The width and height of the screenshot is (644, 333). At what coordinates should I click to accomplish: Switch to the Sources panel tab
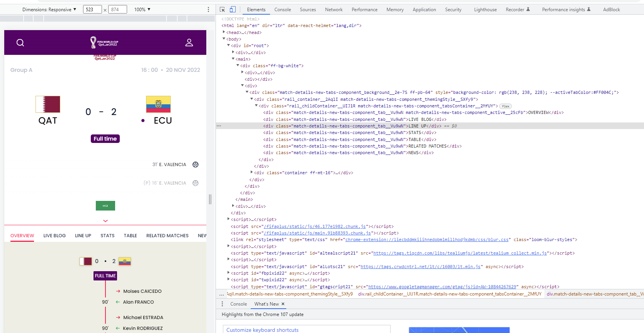pyautogui.click(x=308, y=10)
